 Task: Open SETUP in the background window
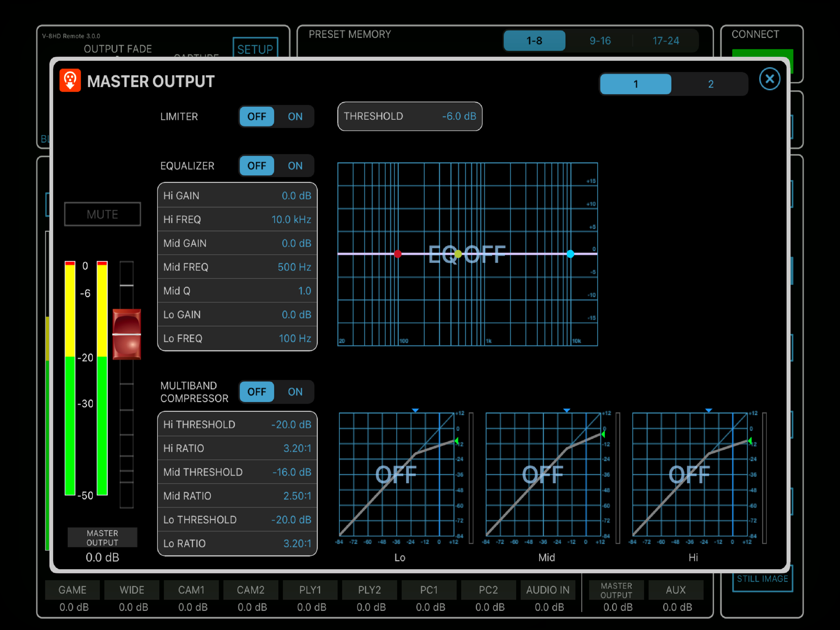coord(255,48)
